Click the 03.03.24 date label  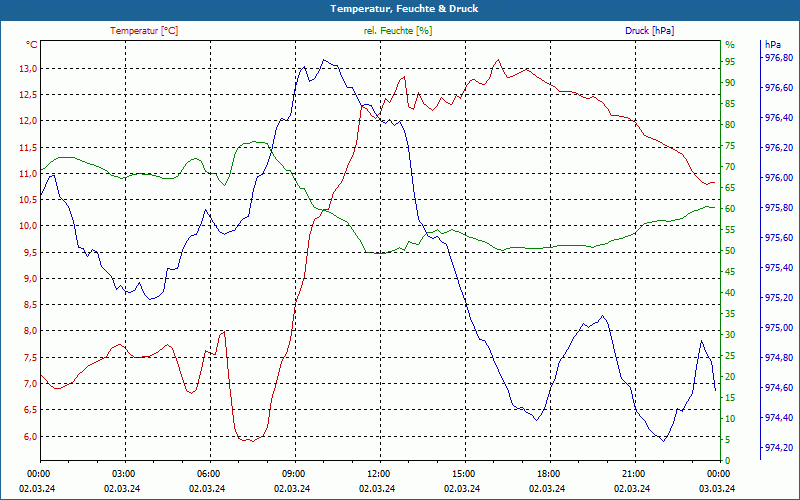click(717, 488)
